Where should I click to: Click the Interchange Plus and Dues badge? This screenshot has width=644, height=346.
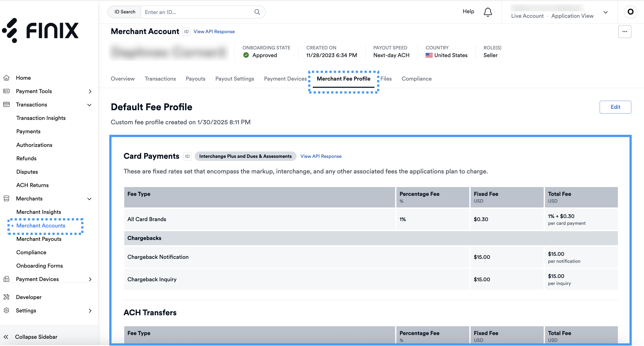[245, 156]
